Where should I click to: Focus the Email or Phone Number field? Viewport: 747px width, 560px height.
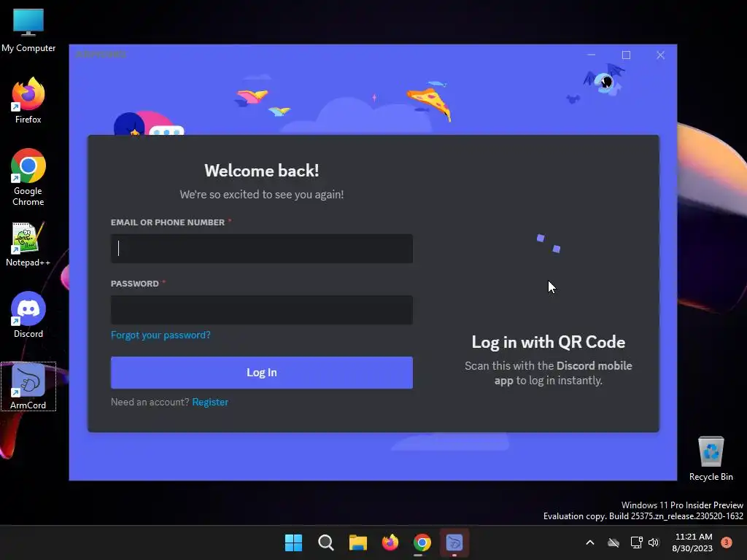pos(262,249)
